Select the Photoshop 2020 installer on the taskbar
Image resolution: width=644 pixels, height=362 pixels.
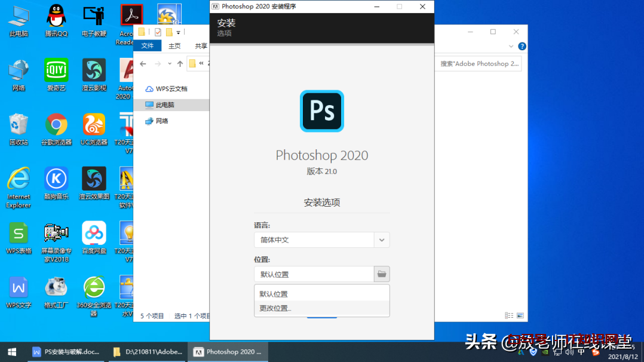[x=228, y=352]
